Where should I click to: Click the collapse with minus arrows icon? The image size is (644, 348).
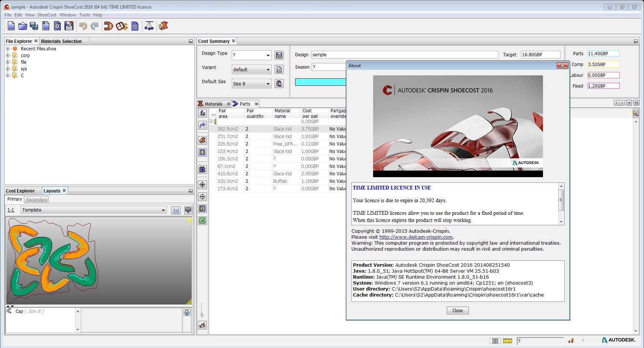click(202, 197)
